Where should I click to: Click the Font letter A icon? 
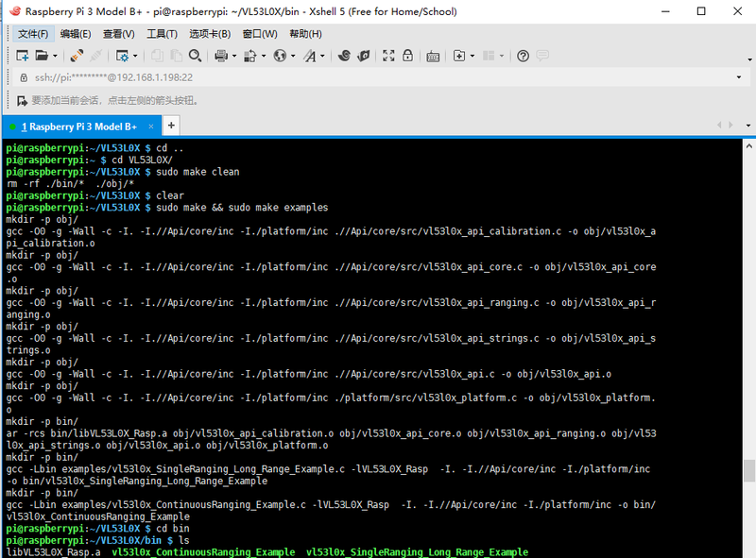(310, 56)
